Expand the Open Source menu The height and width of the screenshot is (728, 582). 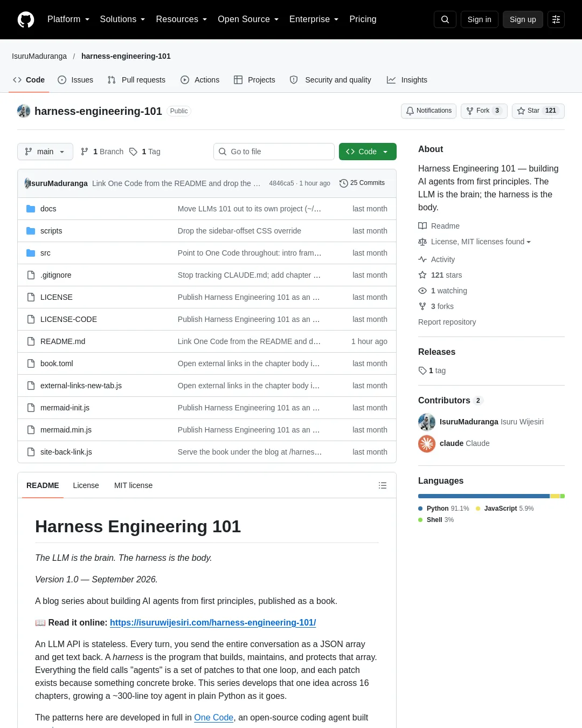[x=248, y=19]
